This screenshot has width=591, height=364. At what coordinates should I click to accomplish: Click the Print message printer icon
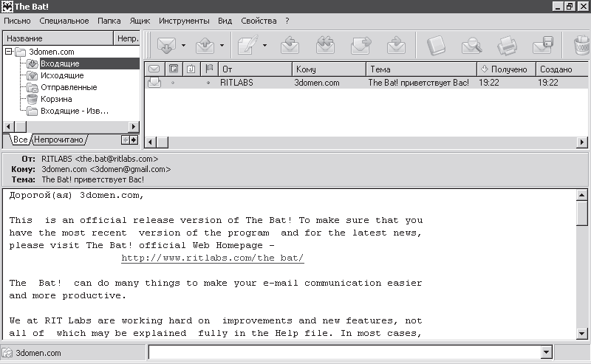coord(507,46)
